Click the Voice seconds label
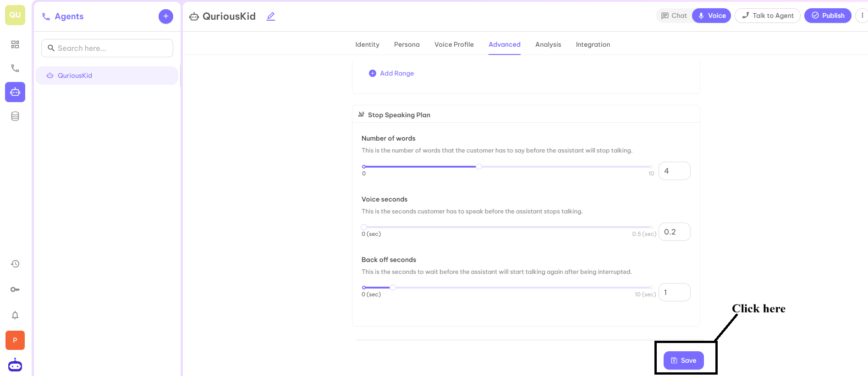Image resolution: width=868 pixels, height=376 pixels. [x=385, y=199]
